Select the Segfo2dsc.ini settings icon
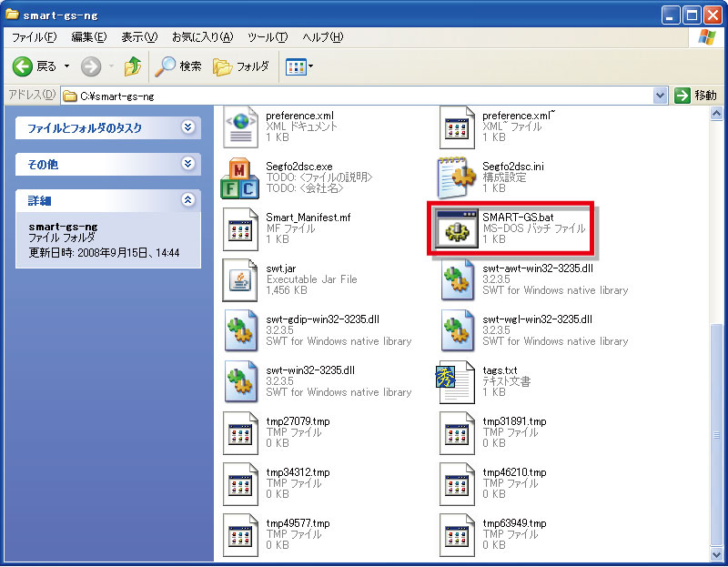728x567 pixels. tap(457, 177)
